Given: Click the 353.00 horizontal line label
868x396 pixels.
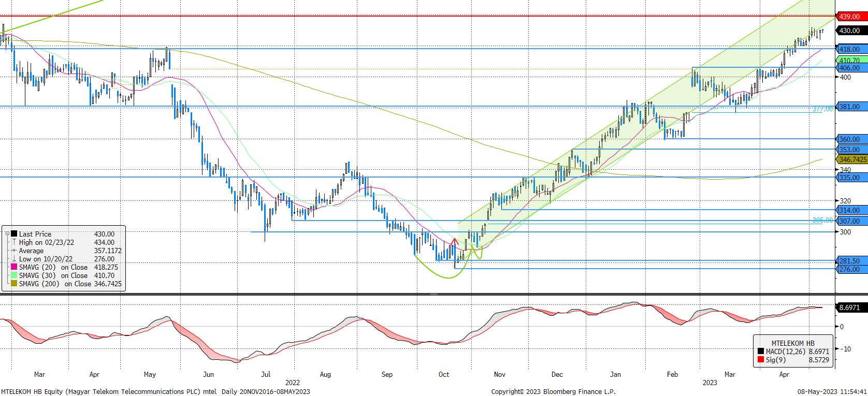Looking at the screenshot, I should 852,150.
